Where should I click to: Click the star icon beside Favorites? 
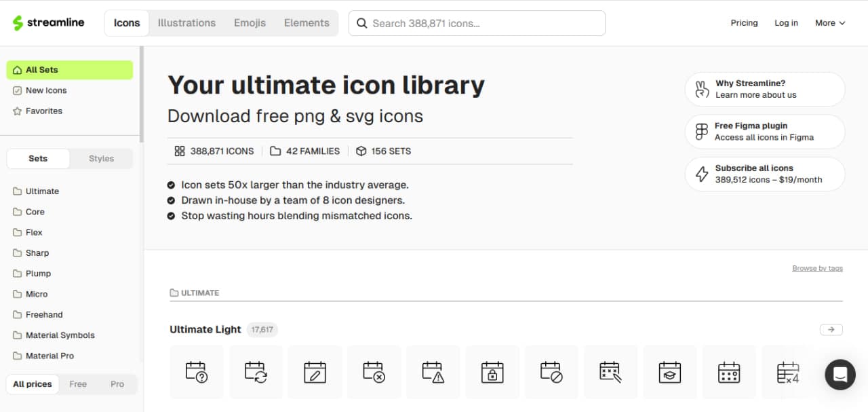(18, 111)
